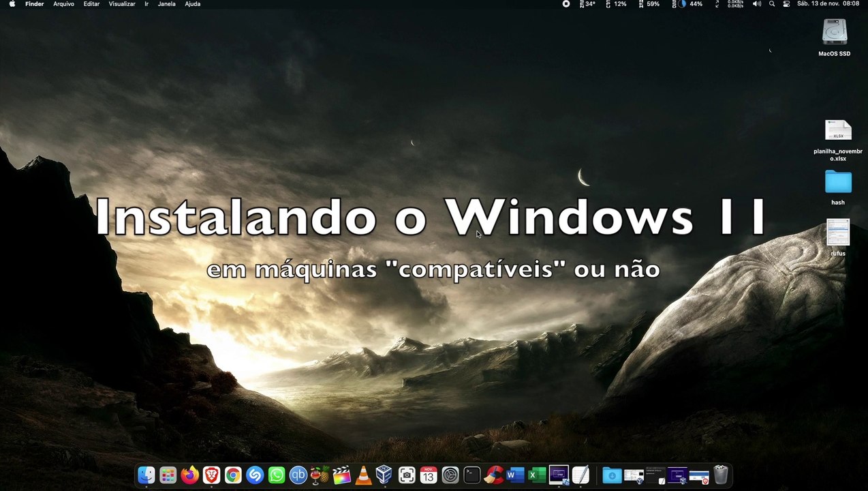Open the Trash in the dock
This screenshot has width=868, height=491.
721,475
